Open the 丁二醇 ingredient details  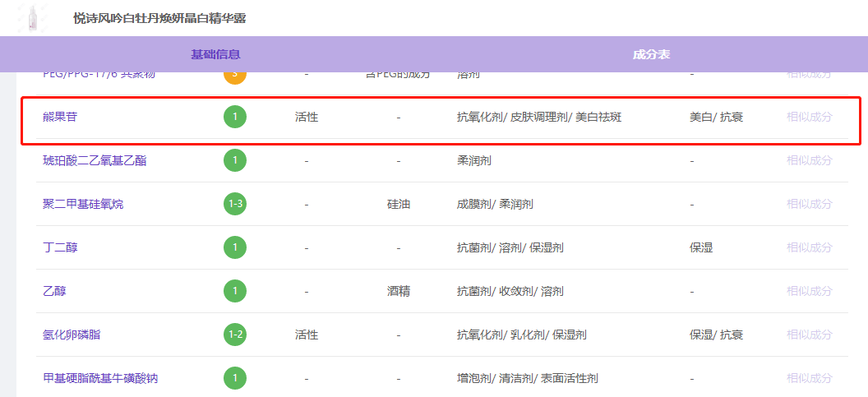pyautogui.click(x=61, y=247)
